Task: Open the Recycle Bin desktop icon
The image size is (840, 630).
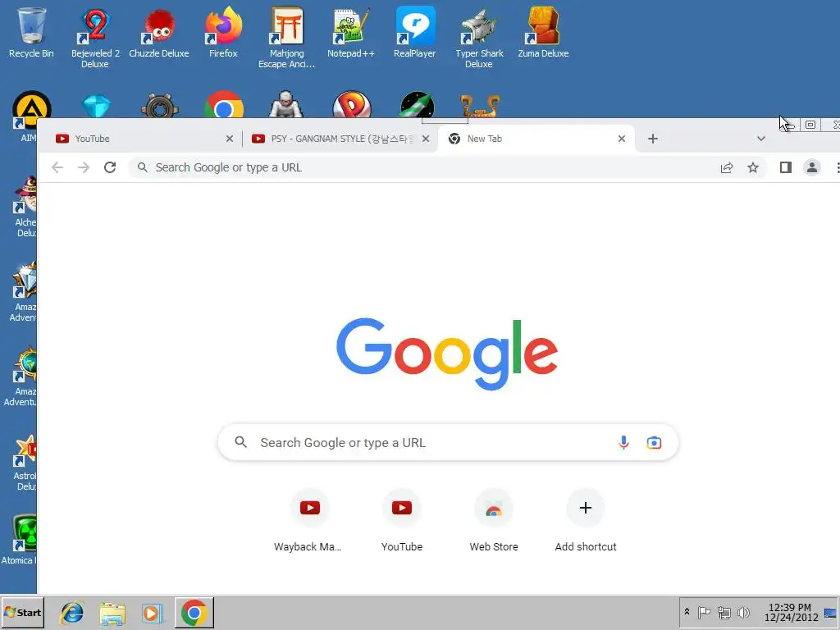Action: tap(31, 32)
